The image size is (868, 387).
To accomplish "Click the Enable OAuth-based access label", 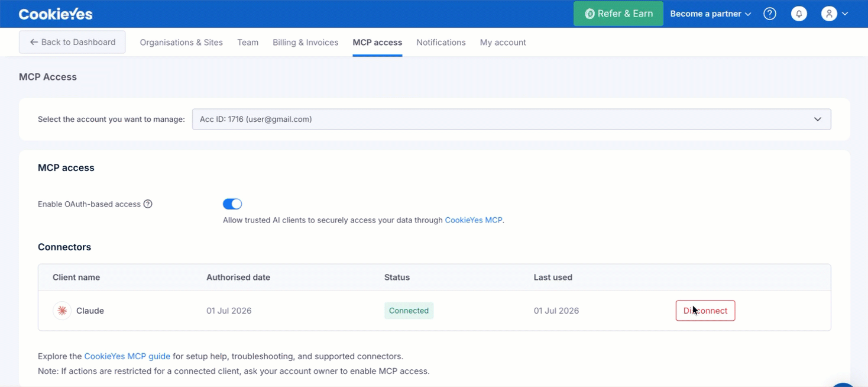I will click(89, 204).
